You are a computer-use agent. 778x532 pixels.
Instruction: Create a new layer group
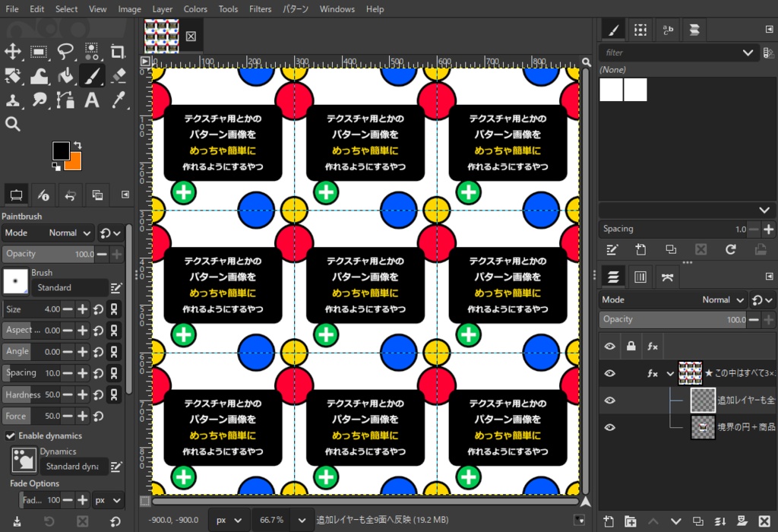[630, 521]
